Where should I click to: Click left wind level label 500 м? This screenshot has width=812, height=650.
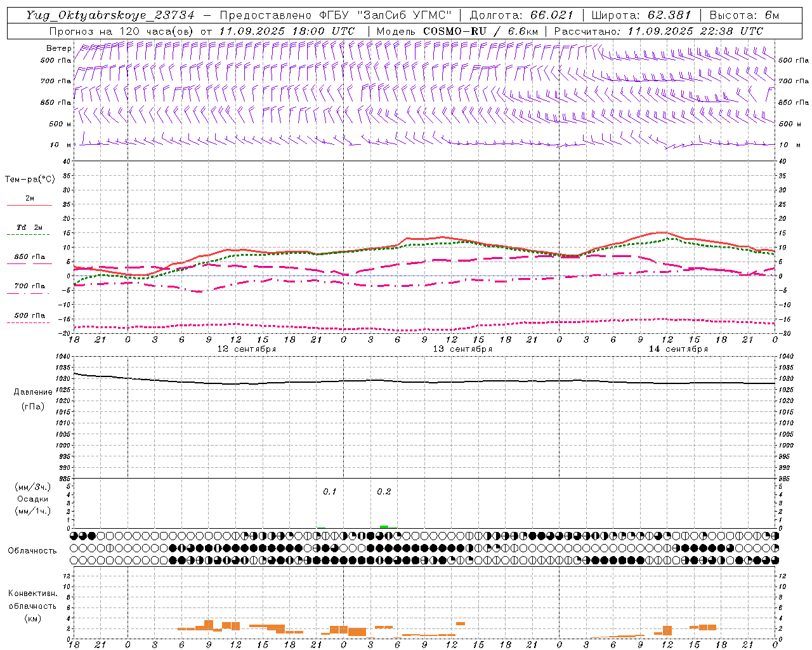tap(60, 124)
